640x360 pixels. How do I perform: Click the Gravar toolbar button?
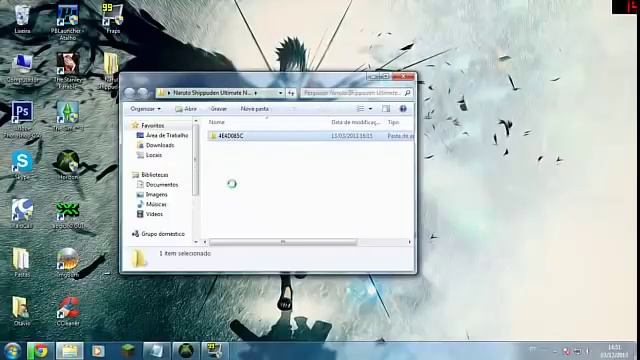218,109
